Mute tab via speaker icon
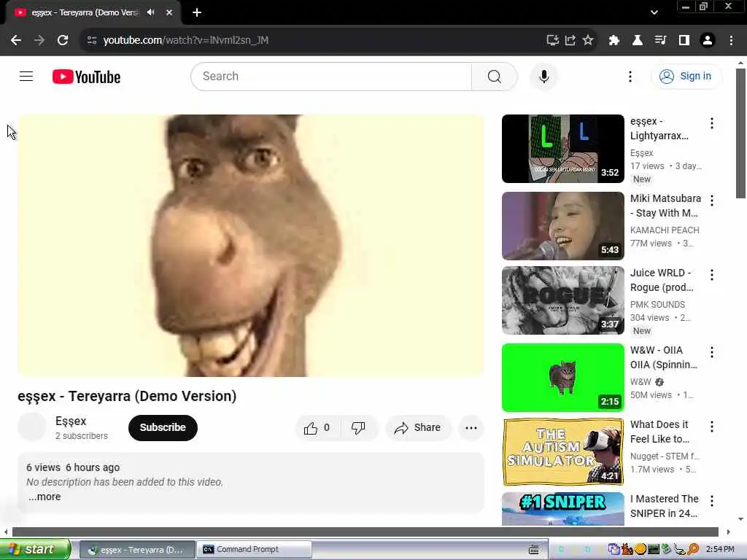The image size is (747, 560). pyautogui.click(x=151, y=12)
